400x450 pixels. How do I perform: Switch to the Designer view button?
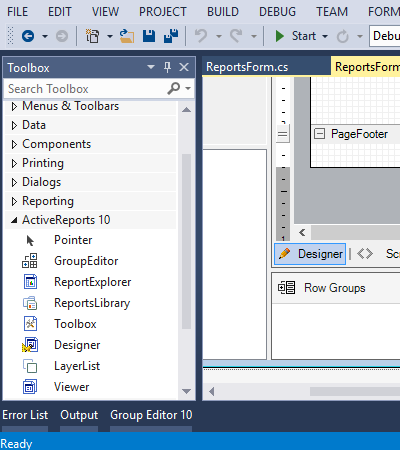(x=310, y=254)
